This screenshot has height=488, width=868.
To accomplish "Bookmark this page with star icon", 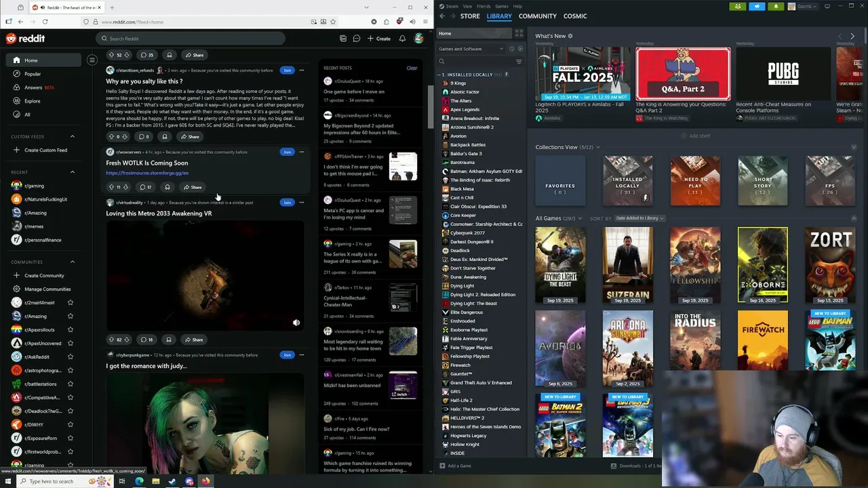I will point(333,22).
